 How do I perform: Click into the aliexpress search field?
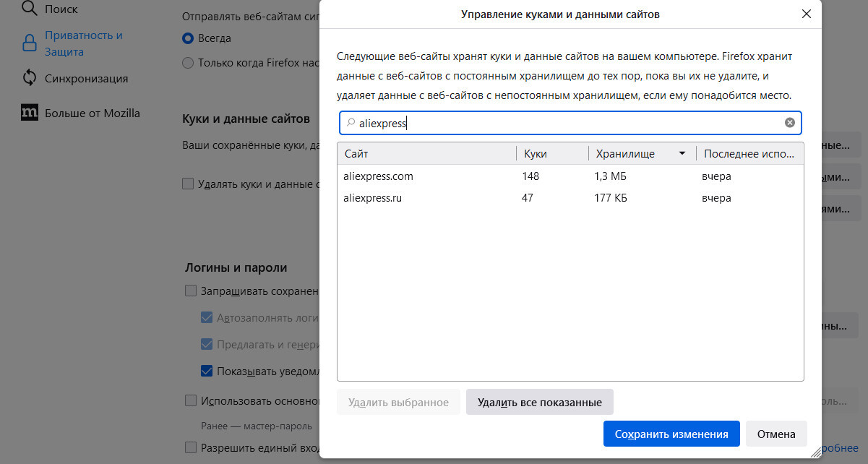[578, 123]
